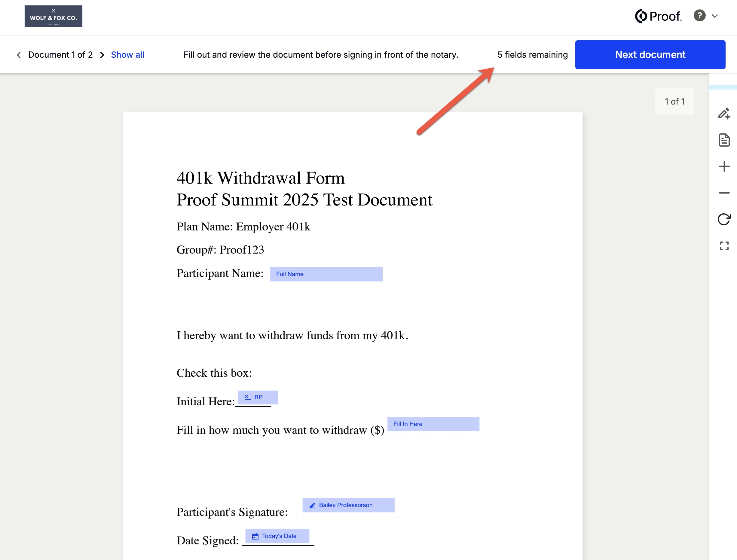Sign the Bailey Professorson signature field
The image size is (737, 560).
(348, 505)
